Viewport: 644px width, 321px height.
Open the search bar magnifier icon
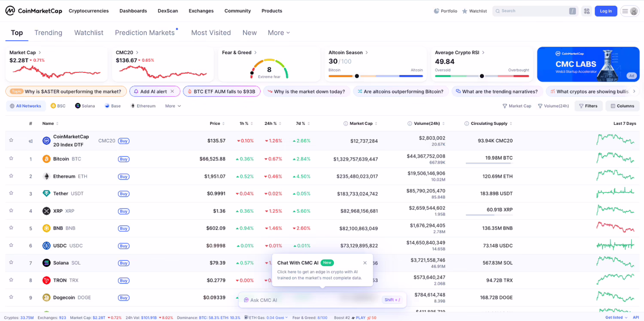click(498, 10)
